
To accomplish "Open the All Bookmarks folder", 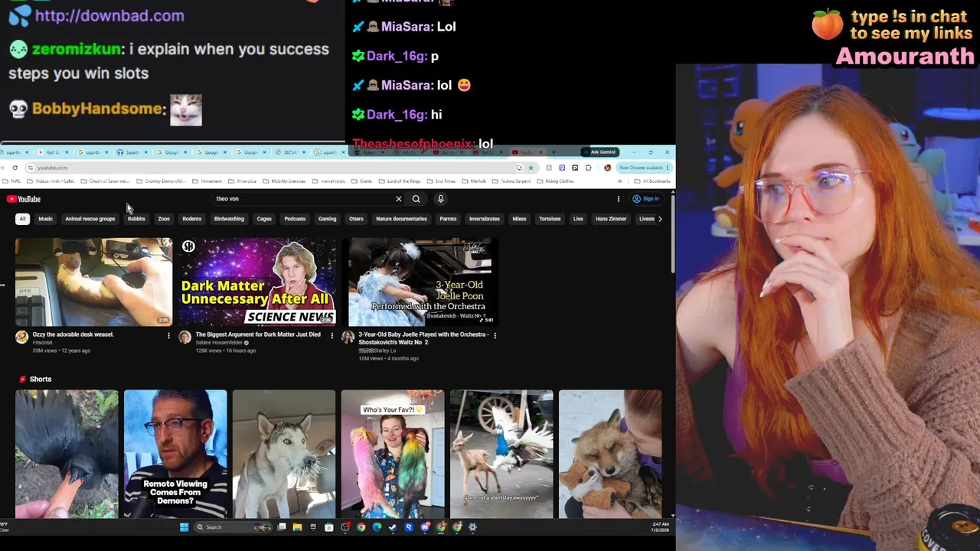I will 652,181.
